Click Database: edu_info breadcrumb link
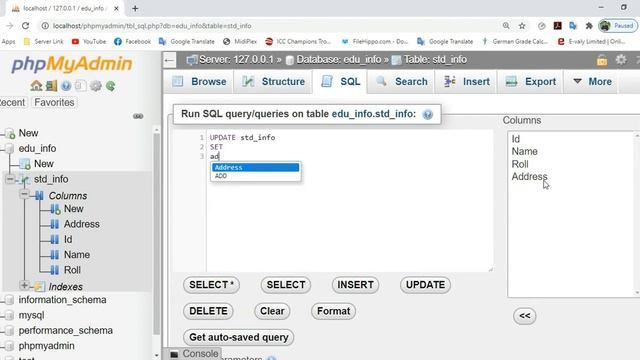The width and height of the screenshot is (640, 360). click(338, 60)
